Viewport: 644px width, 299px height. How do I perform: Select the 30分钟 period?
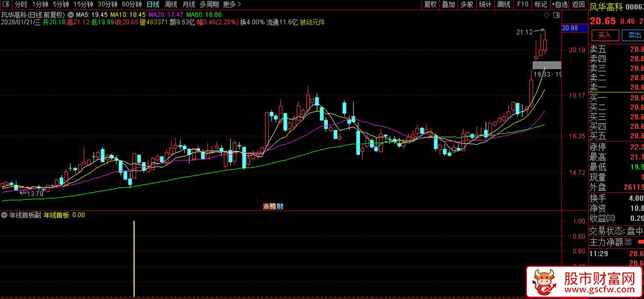(108, 5)
